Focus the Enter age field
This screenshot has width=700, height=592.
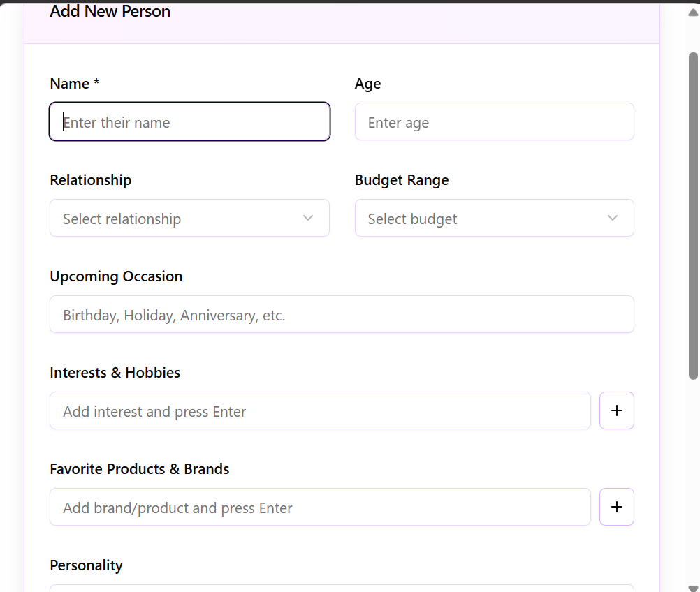[x=494, y=121]
